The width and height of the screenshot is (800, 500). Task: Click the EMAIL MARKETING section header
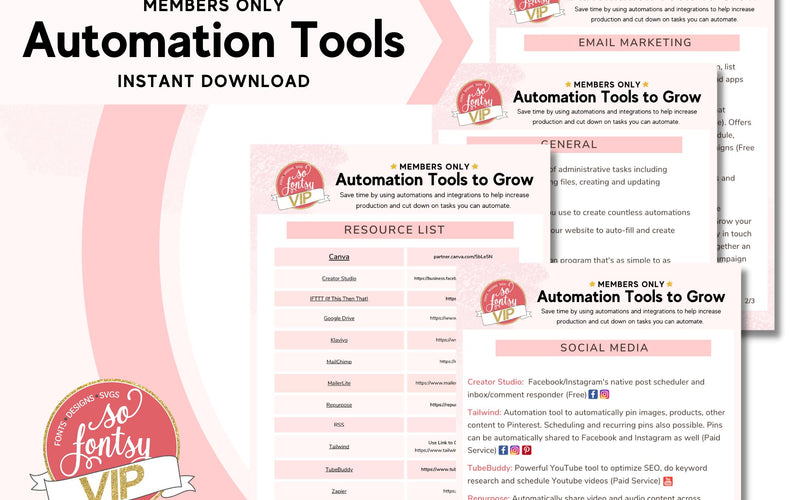click(632, 43)
